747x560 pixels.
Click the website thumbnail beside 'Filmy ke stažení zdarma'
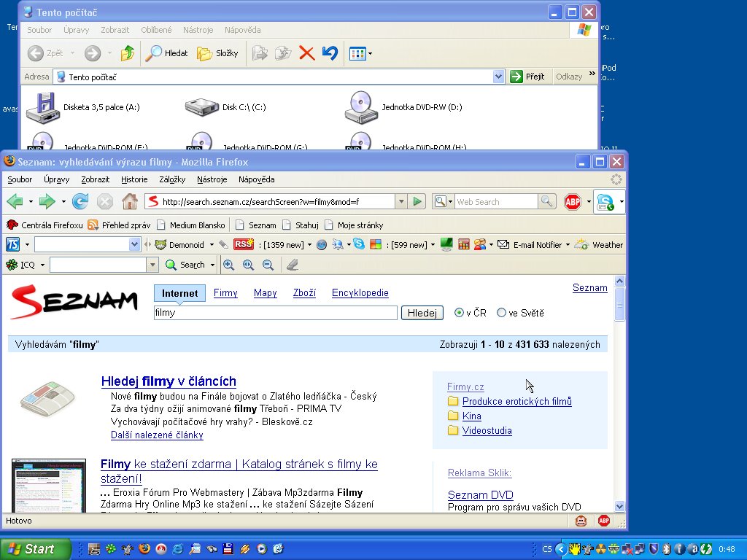(x=49, y=486)
